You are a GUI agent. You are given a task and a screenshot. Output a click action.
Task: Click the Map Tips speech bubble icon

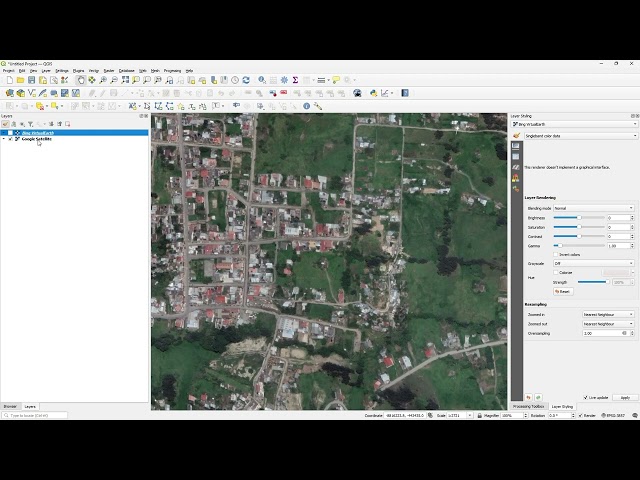coord(336,80)
